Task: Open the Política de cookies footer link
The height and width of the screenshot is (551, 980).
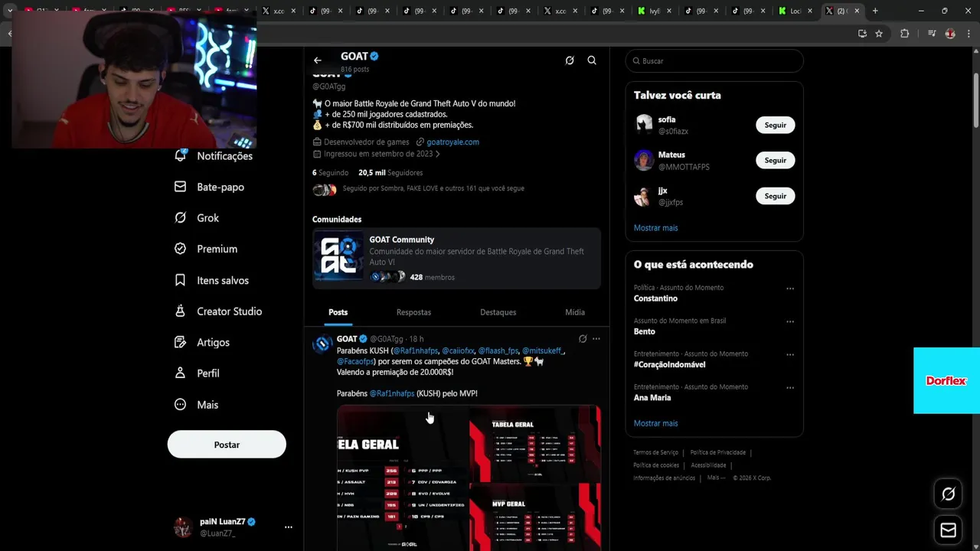Action: click(x=656, y=465)
